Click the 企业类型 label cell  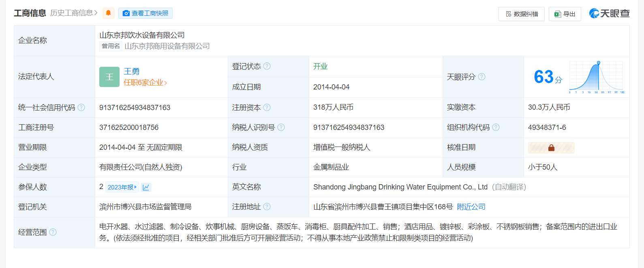pos(54,167)
